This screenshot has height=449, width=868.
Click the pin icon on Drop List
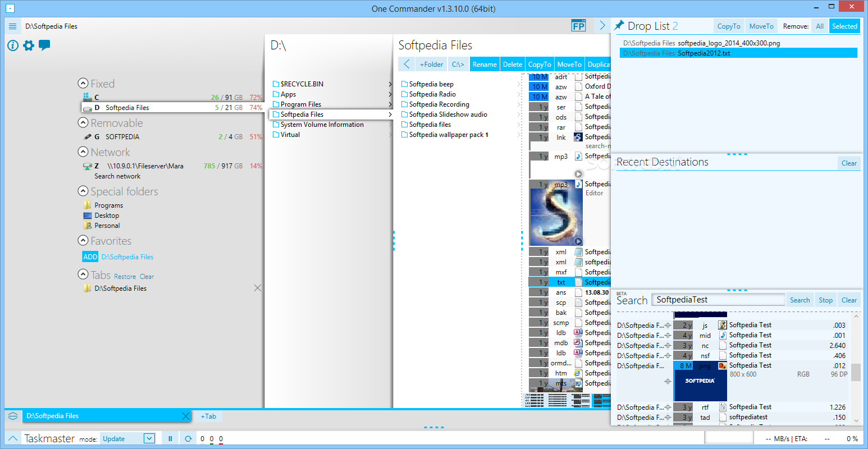point(619,25)
